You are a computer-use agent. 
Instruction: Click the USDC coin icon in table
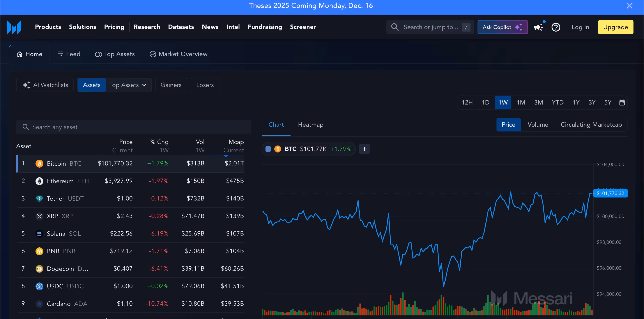point(39,286)
